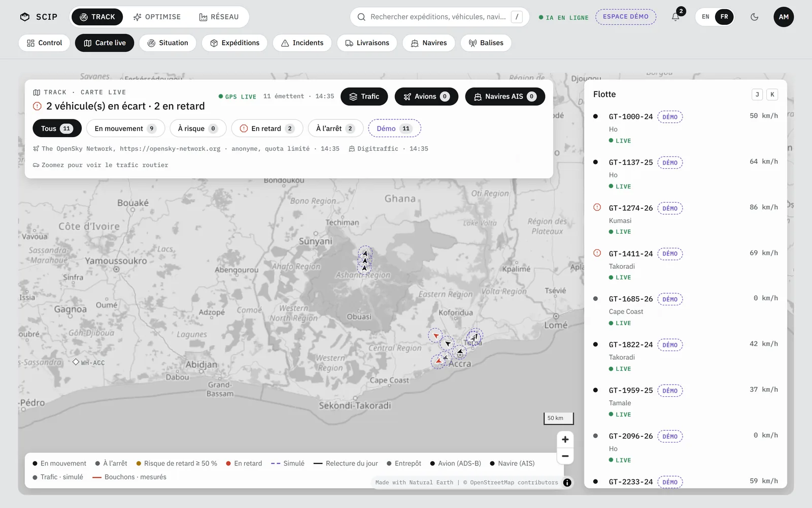Click the delay alert icon for GT-1411-24
Viewport: 812px width, 508px height.
tap(597, 253)
